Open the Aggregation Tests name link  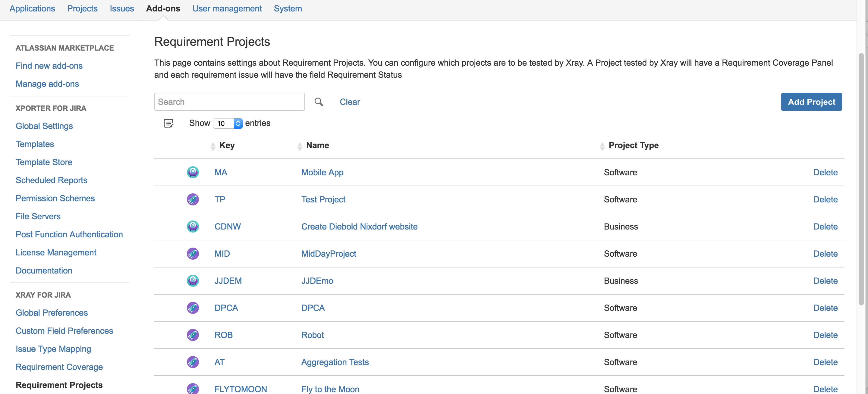(335, 362)
